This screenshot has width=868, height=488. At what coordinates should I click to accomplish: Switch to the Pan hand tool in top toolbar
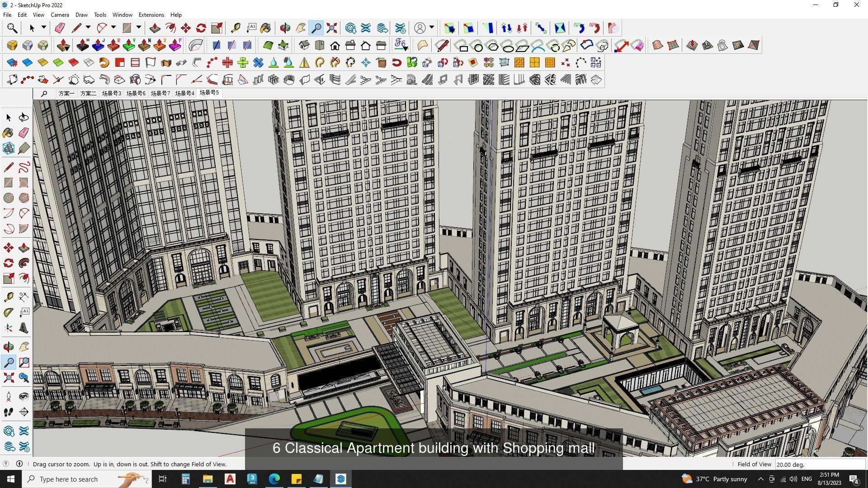point(301,28)
